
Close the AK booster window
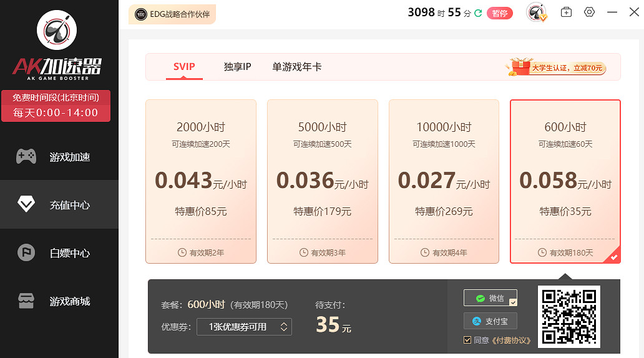634,12
